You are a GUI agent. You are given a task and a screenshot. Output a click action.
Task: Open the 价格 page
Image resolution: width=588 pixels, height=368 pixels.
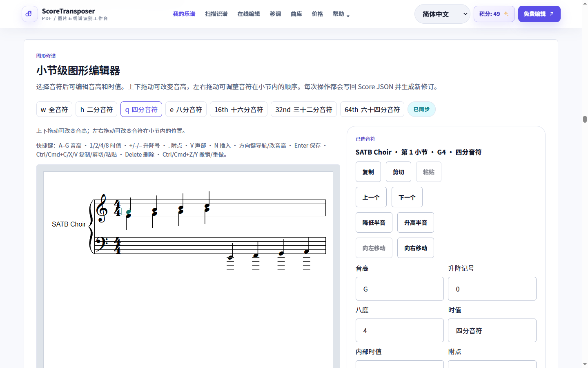(x=317, y=14)
